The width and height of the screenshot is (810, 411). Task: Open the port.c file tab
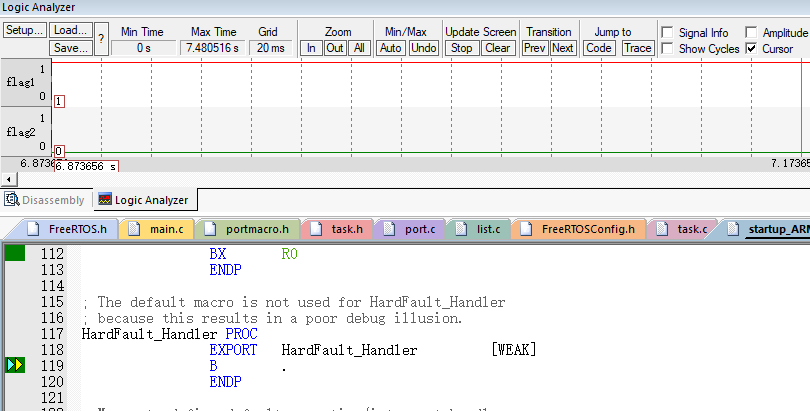[x=410, y=229]
